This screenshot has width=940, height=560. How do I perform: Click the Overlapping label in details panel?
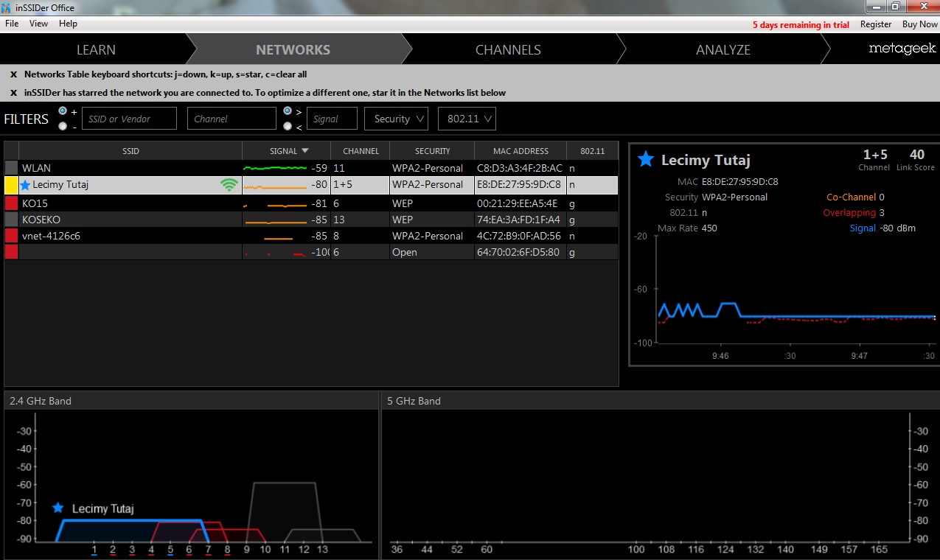(849, 213)
